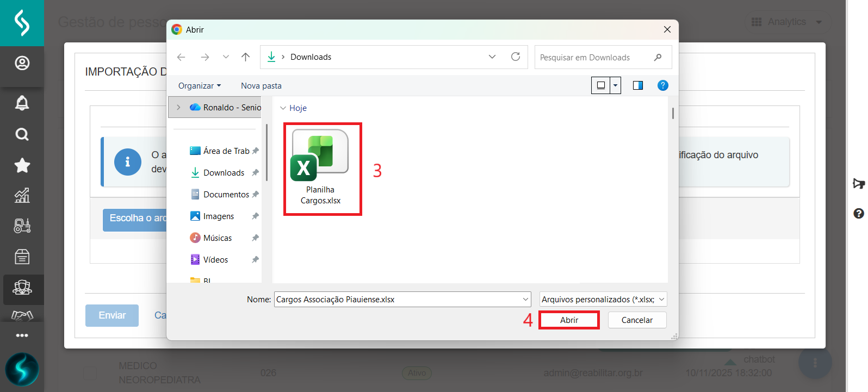The image size is (868, 392).
Task: Open notifications bell in left sidebar
Action: [22, 103]
